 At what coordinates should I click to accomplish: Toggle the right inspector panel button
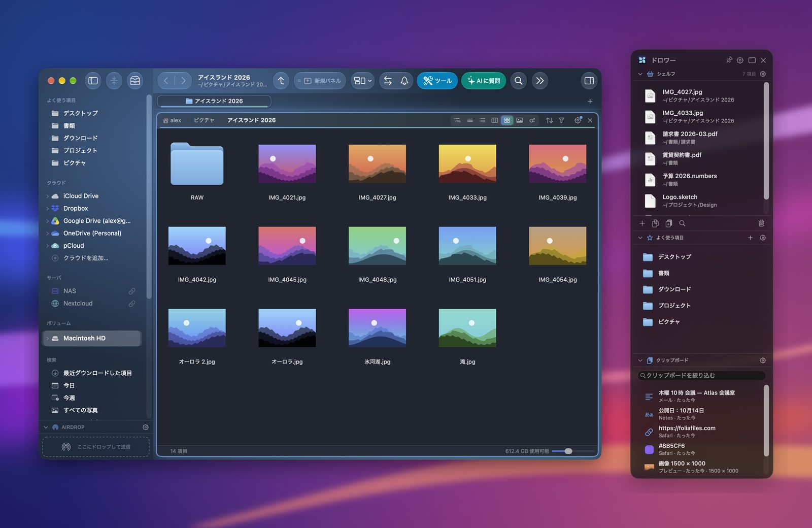589,81
